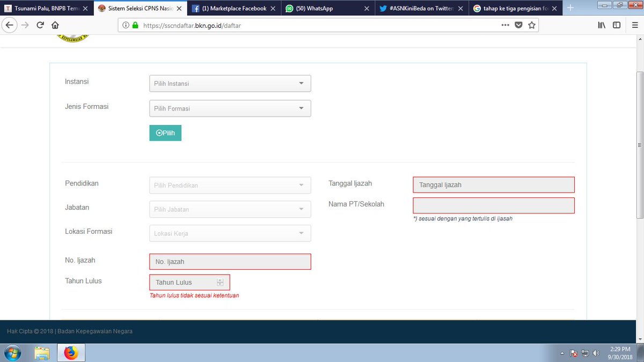This screenshot has width=644, height=362.
Task: Open the Firefox hamburger menu
Action: tap(634, 25)
